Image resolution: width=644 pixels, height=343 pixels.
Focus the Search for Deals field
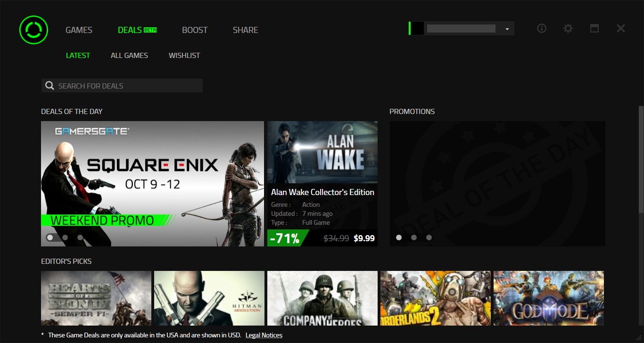point(122,86)
